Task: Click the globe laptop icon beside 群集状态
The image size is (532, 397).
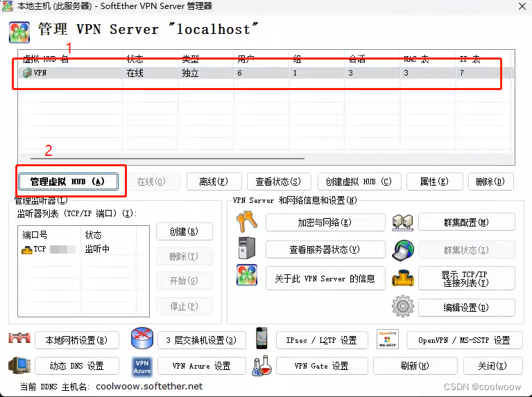Action: 403,250
